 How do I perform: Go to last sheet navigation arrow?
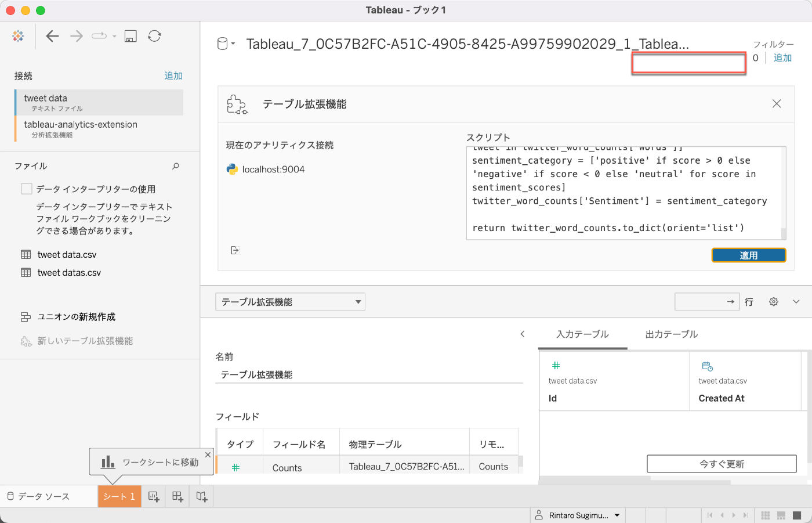pyautogui.click(x=746, y=515)
